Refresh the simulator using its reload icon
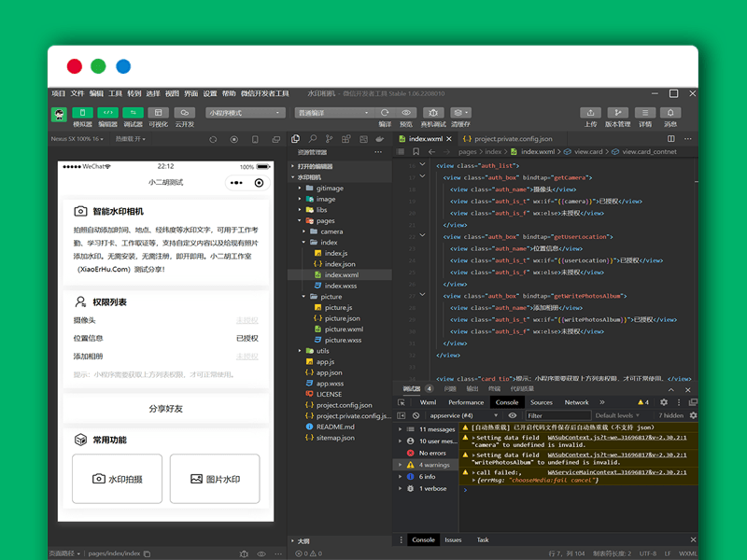747x560 pixels. [x=213, y=139]
